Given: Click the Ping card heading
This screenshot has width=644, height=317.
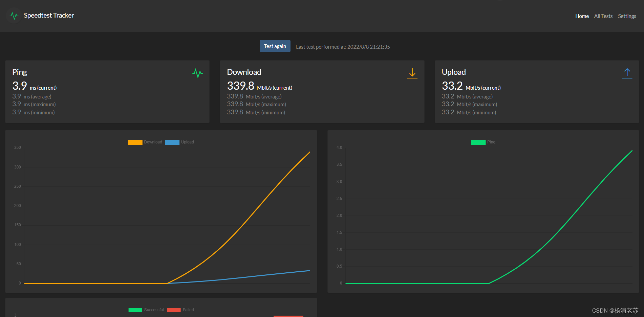Looking at the screenshot, I should (20, 72).
